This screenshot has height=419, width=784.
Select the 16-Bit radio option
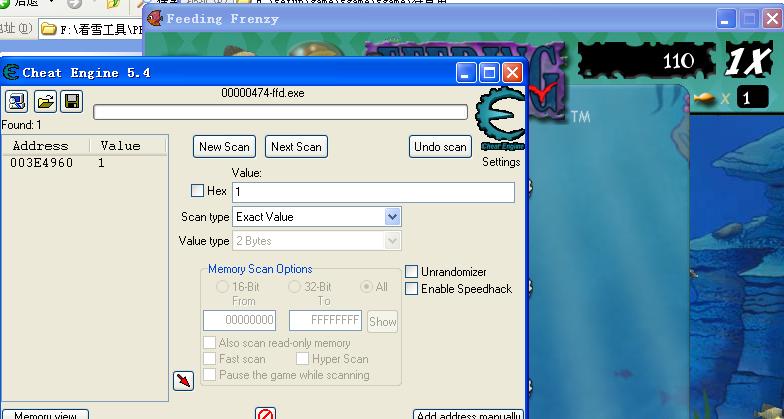pos(222,287)
